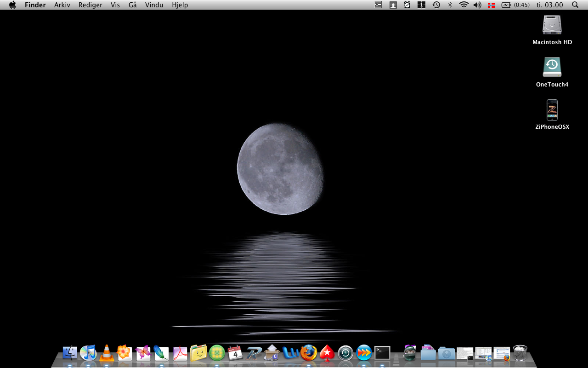Open the Hjelp menu
The image size is (588, 368).
tap(180, 5)
